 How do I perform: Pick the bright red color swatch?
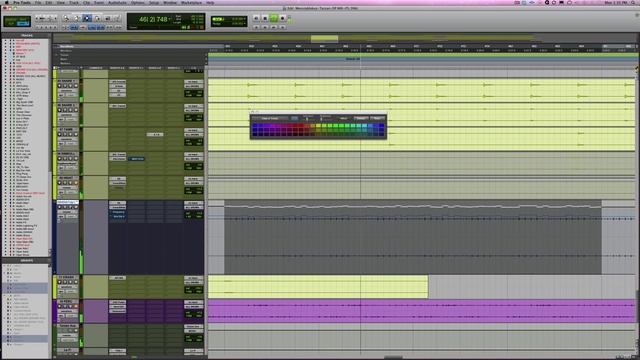coord(301,125)
